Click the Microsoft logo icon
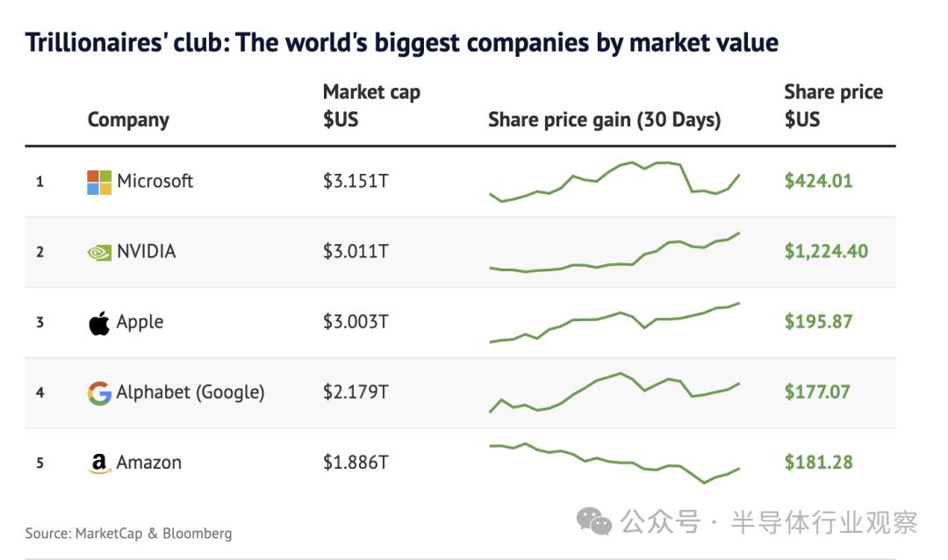Viewport: 948px width, 560px height. point(99,182)
